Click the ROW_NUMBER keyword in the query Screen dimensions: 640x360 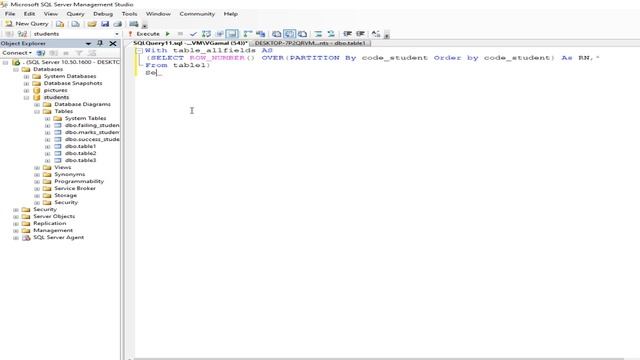(x=217, y=58)
